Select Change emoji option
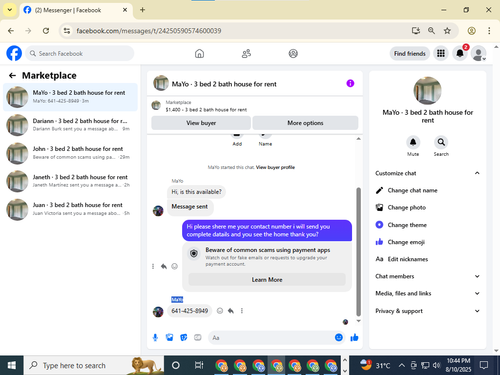Viewport: 500px width, 375px height. click(x=427, y=242)
